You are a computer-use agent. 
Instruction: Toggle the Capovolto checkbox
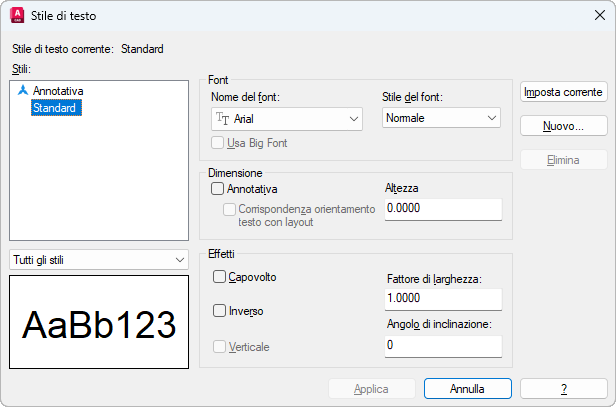220,276
